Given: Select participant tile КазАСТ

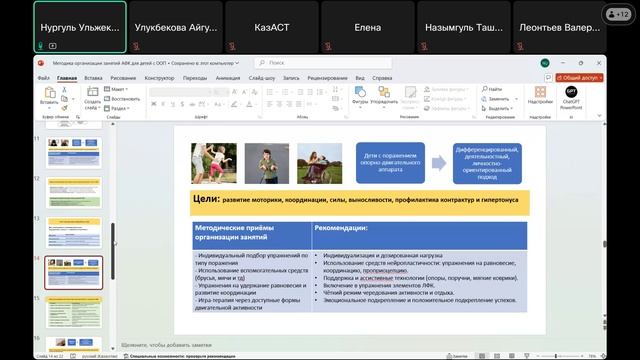Looking at the screenshot, I should pos(272,27).
